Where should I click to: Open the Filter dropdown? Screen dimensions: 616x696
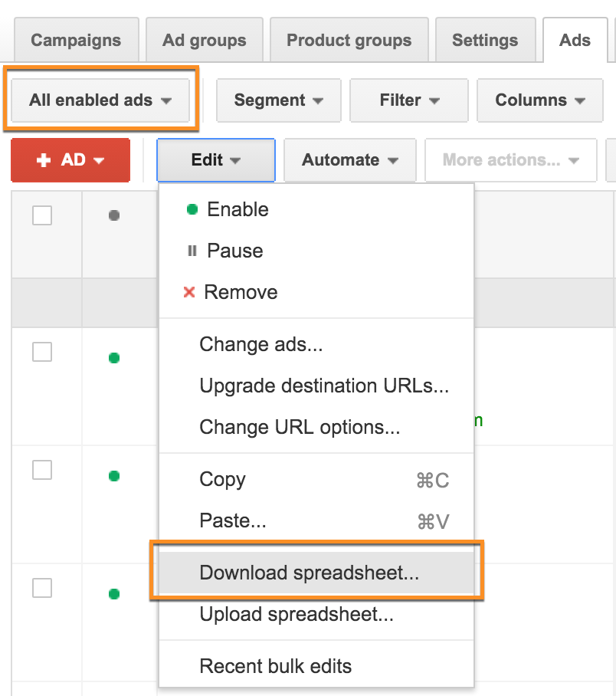tap(408, 100)
